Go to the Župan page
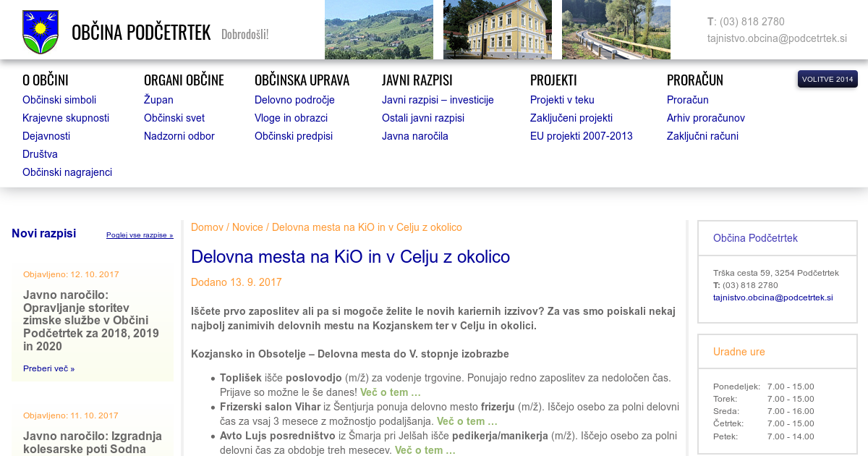The image size is (868, 456). point(158,100)
